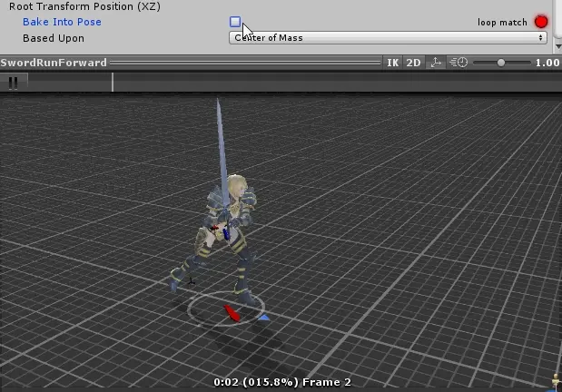Click the SwordRunForward preview title
Screen dimensions: 562x392
coord(54,63)
